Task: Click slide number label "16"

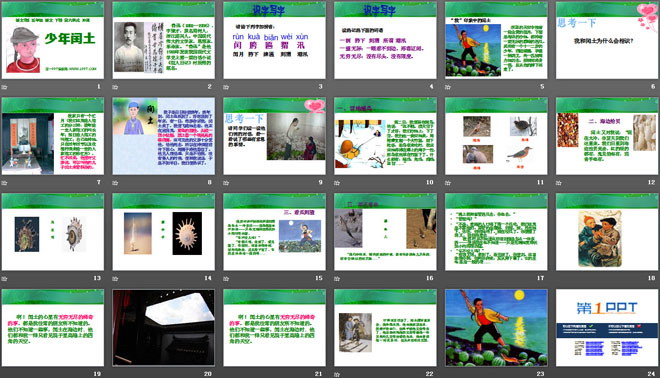Action: pyautogui.click(x=429, y=278)
